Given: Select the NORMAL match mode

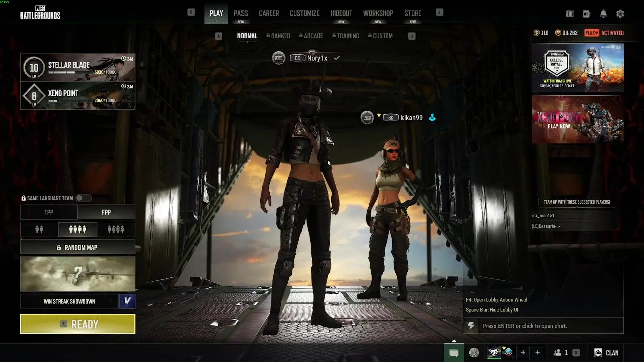Looking at the screenshot, I should coord(247,36).
